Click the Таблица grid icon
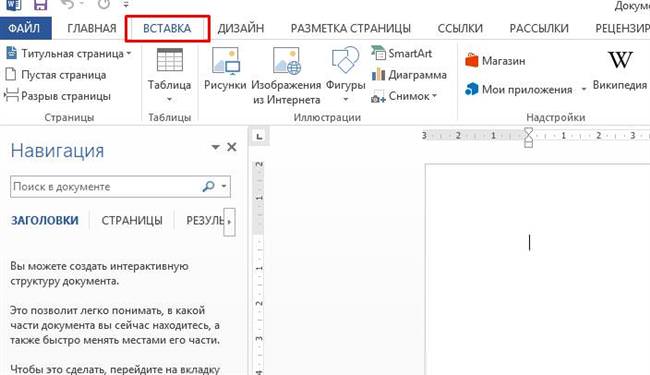The width and height of the screenshot is (650, 375). click(170, 60)
